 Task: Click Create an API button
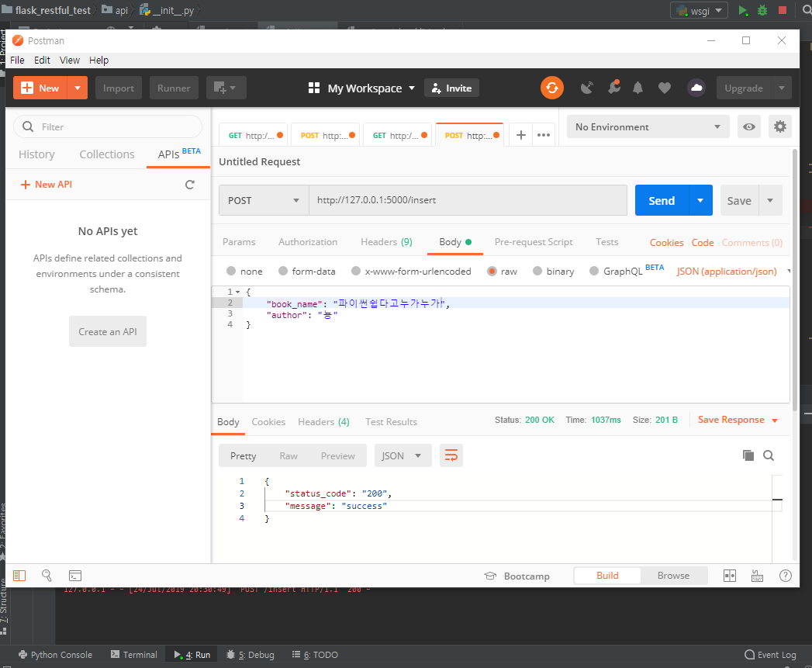(x=108, y=331)
